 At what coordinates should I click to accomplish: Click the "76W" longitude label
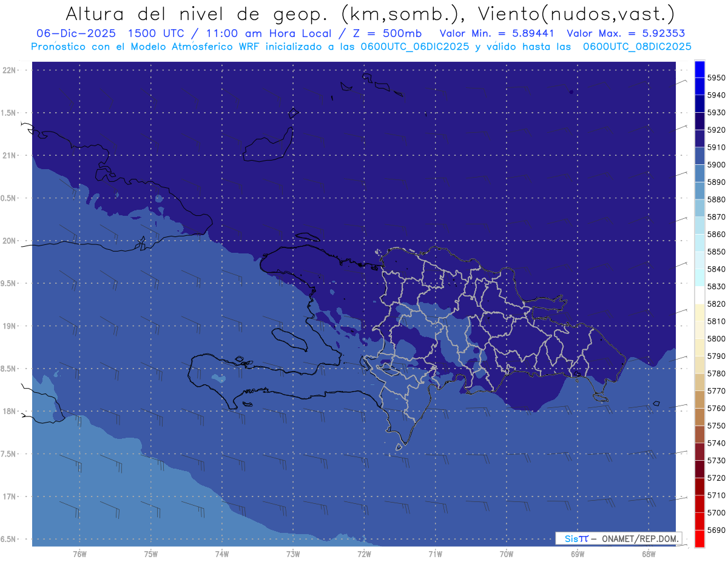(79, 555)
